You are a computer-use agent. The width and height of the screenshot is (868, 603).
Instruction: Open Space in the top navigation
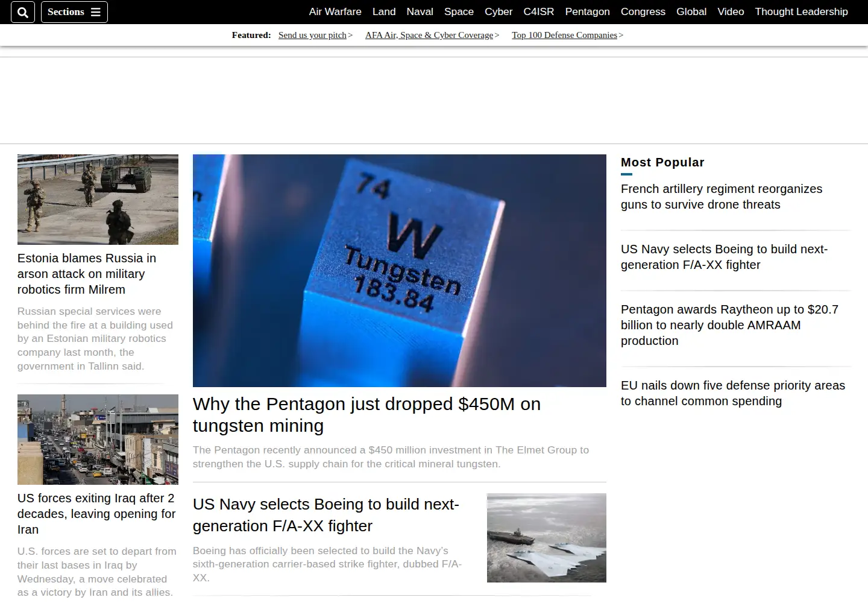(x=459, y=11)
